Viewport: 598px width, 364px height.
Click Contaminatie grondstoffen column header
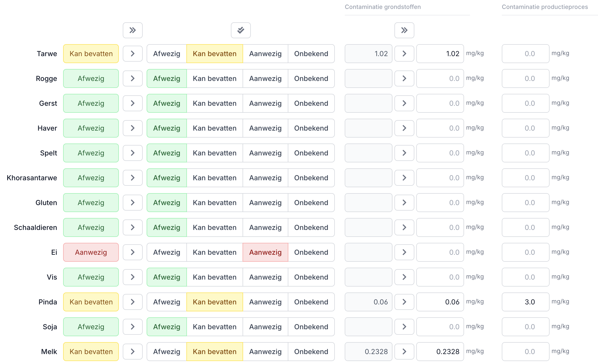(x=383, y=7)
